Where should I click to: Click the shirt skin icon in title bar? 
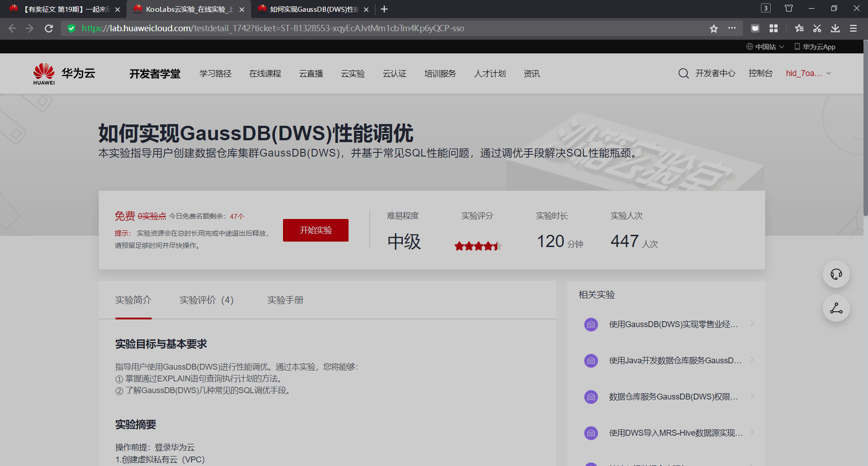pos(789,8)
